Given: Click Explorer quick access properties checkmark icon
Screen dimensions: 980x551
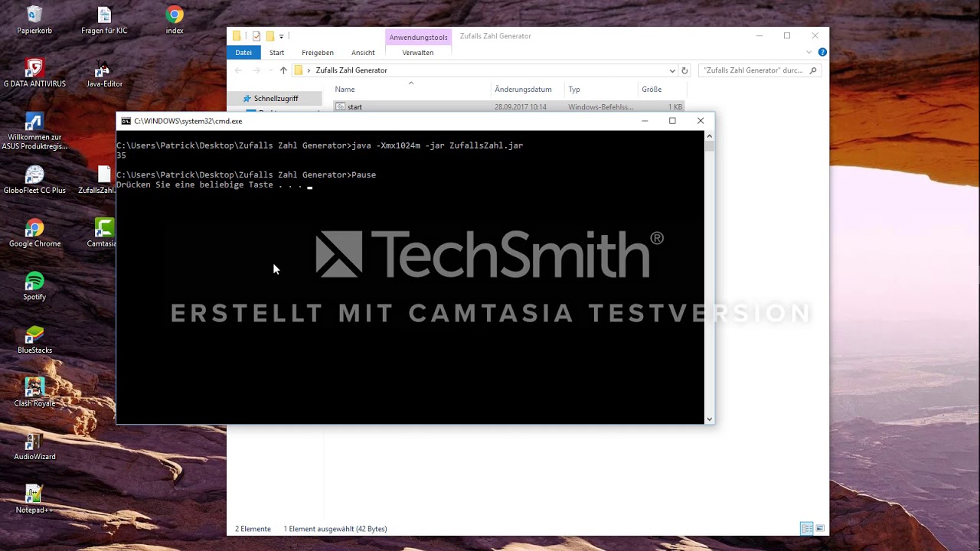Looking at the screenshot, I should pos(256,36).
